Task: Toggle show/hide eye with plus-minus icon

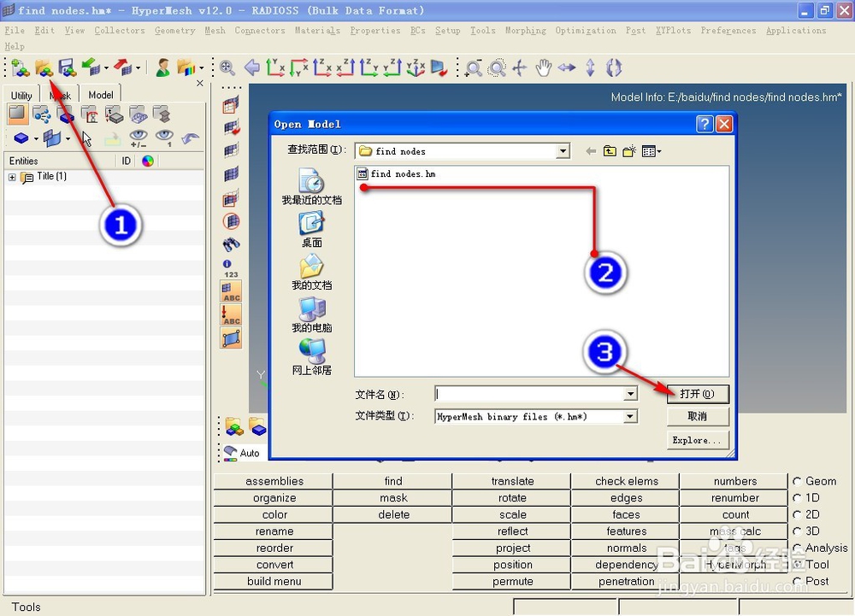Action: [138, 138]
